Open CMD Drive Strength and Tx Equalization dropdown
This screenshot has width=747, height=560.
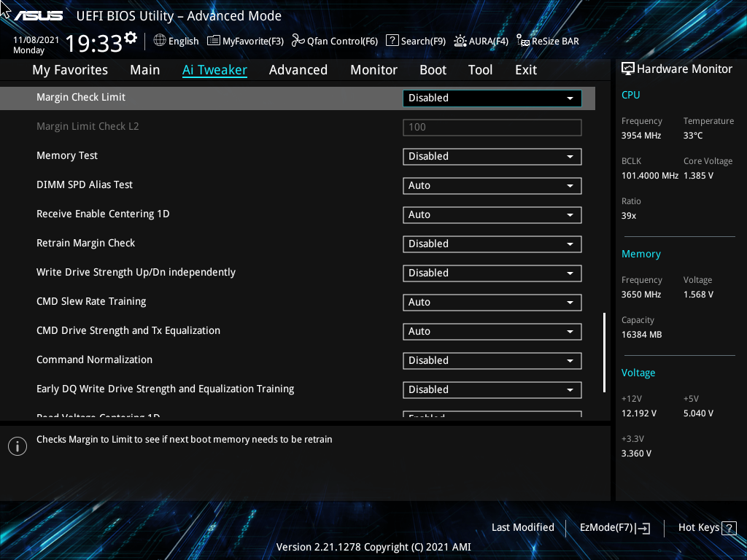tap(492, 332)
